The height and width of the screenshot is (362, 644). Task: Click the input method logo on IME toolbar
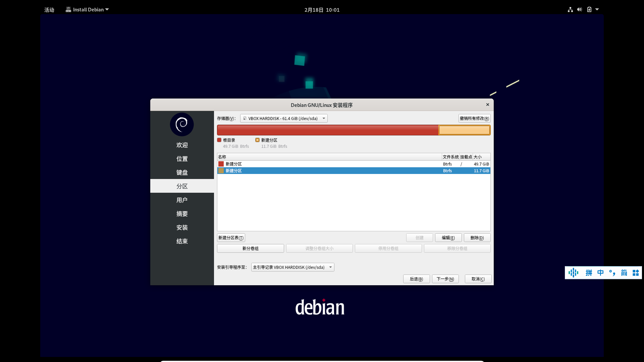[x=574, y=273]
